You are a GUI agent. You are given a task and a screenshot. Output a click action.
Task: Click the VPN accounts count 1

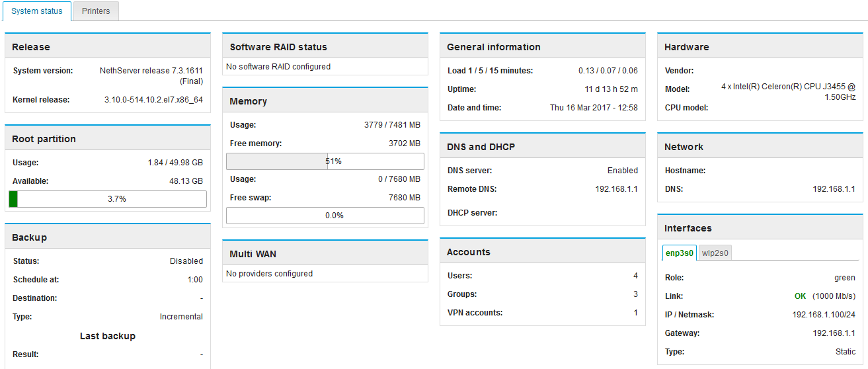635,313
